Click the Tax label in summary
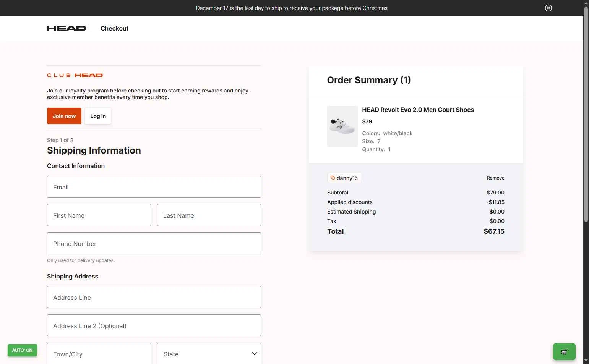The image size is (589, 364). (x=331, y=221)
